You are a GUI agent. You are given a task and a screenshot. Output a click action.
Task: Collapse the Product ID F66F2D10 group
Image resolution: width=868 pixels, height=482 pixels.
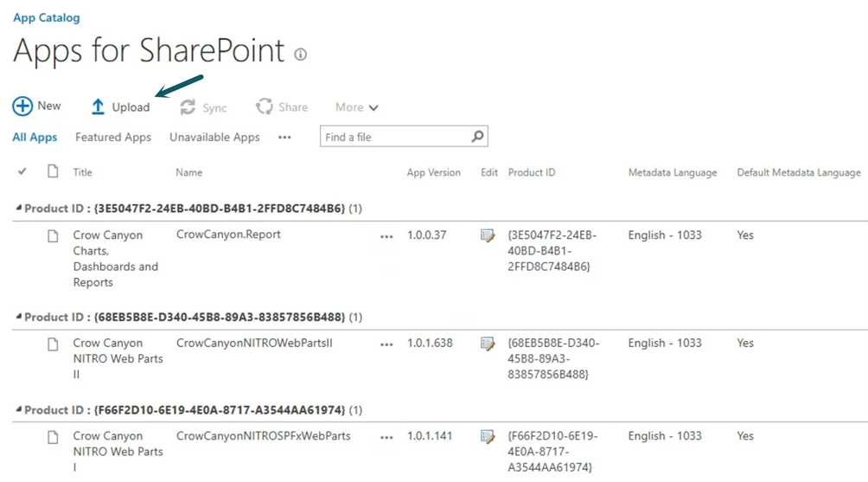click(x=19, y=410)
